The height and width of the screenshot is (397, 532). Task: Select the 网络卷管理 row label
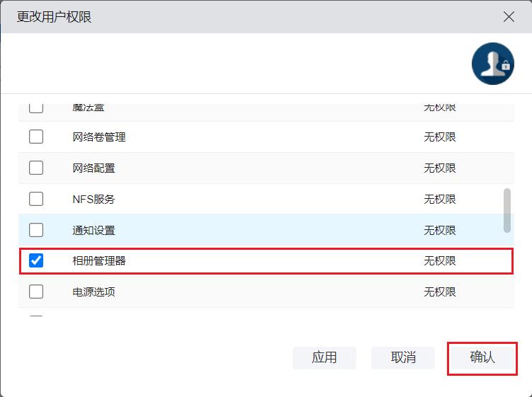[99, 137]
